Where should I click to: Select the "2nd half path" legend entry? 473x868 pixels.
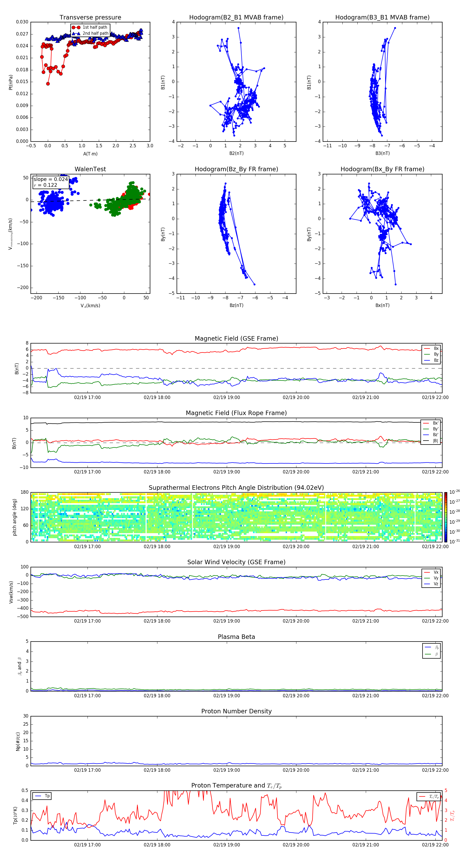coord(90,33)
